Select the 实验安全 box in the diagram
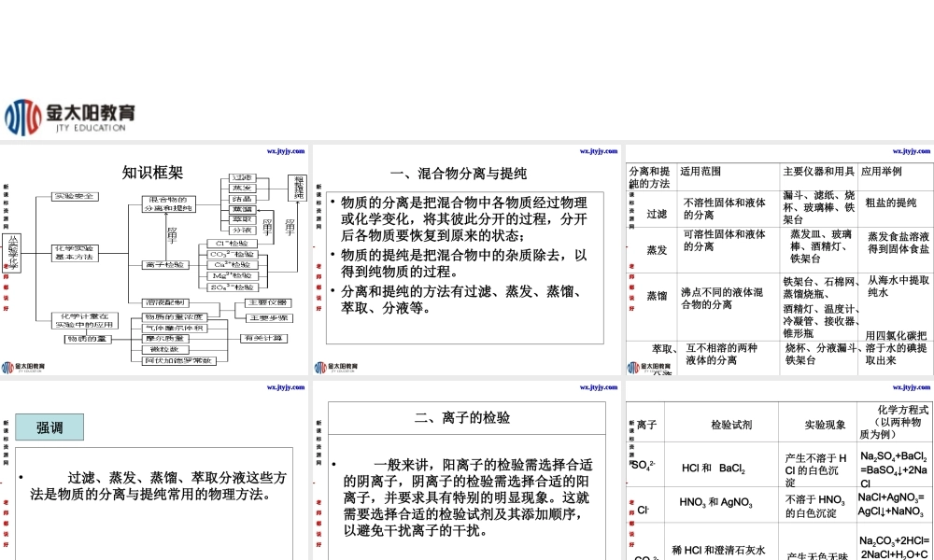The height and width of the screenshot is (560, 934). [x=75, y=196]
